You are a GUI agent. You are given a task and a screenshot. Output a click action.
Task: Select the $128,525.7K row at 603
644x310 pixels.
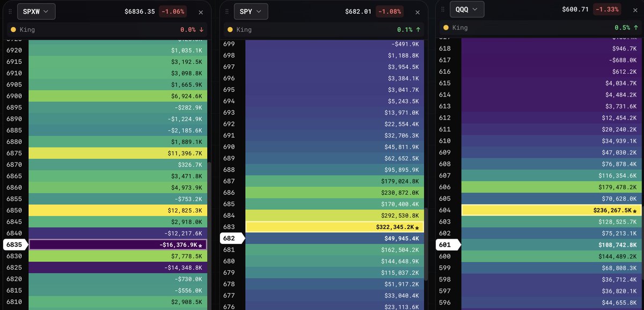coord(551,222)
